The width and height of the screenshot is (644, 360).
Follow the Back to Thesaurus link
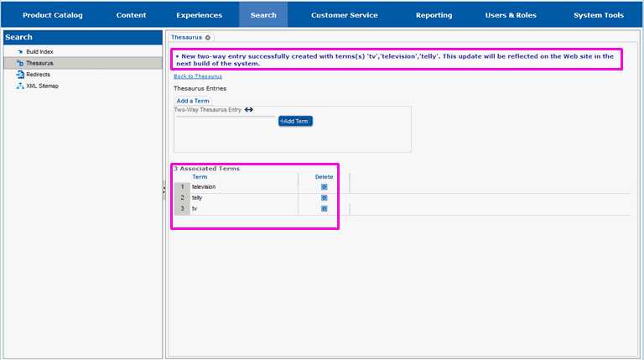point(198,76)
